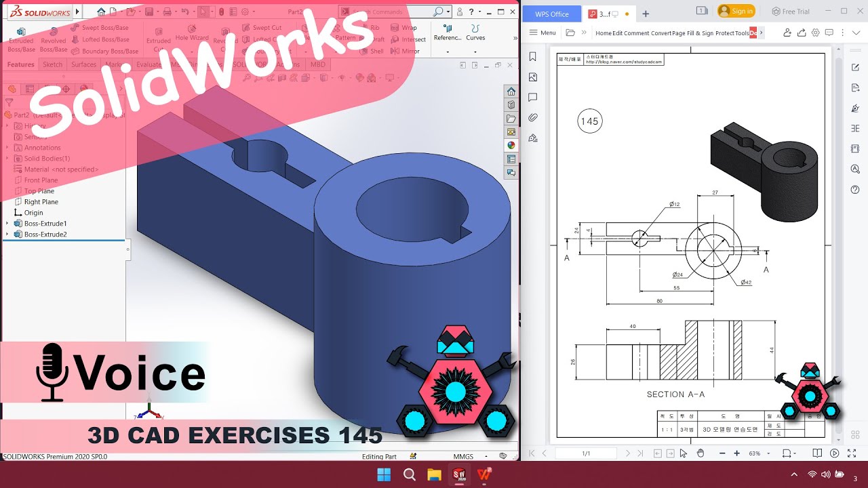868x488 pixels.
Task: Toggle WPS reading mode book icon
Action: (818, 453)
